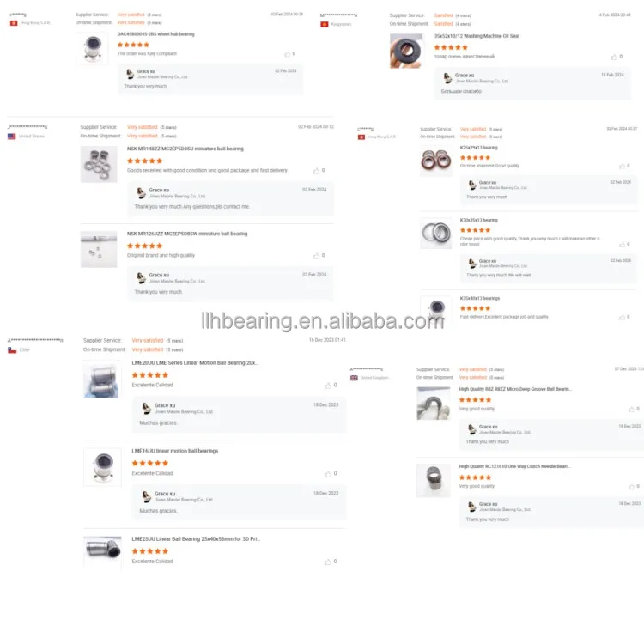The width and height of the screenshot is (644, 644).
Task: Like the LME20UU Linear Motion Bearing review
Action: [x=328, y=386]
